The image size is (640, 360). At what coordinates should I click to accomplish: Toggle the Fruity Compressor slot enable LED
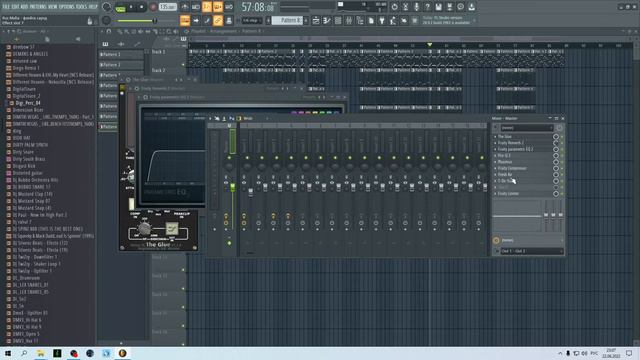coord(562,168)
